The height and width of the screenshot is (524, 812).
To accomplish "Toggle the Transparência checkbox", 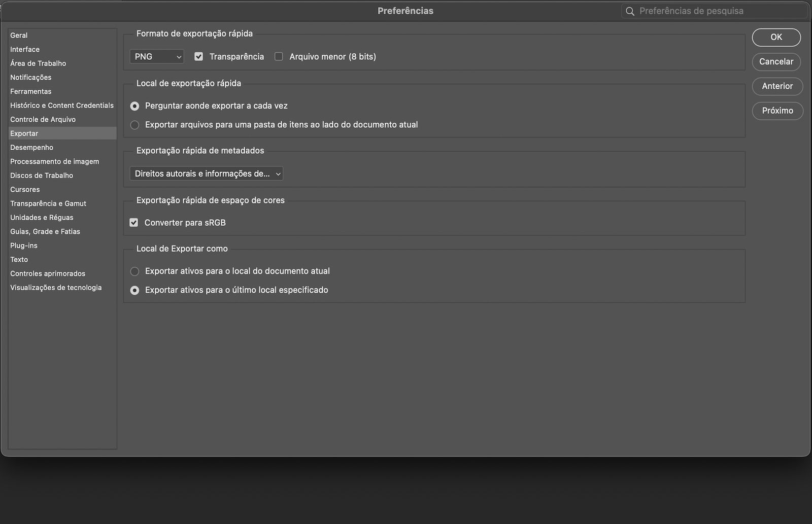I will tap(198, 56).
